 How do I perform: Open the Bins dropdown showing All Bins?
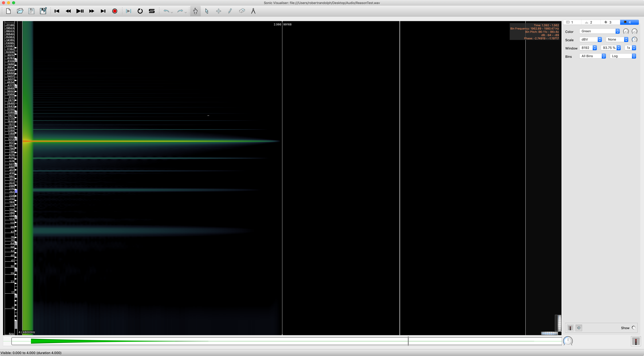tap(593, 56)
